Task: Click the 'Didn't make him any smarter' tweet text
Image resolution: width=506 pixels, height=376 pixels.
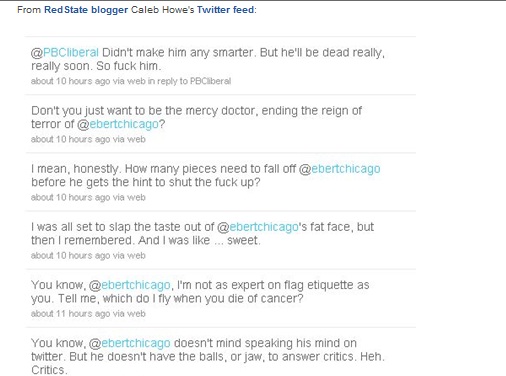Action: coord(208,59)
